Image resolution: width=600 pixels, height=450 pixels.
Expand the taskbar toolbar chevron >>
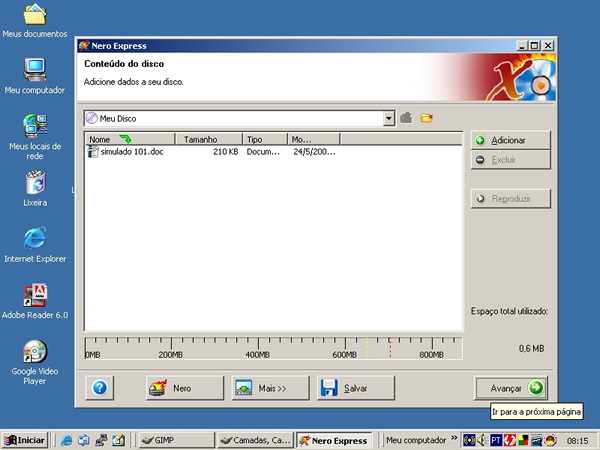pyautogui.click(x=454, y=438)
